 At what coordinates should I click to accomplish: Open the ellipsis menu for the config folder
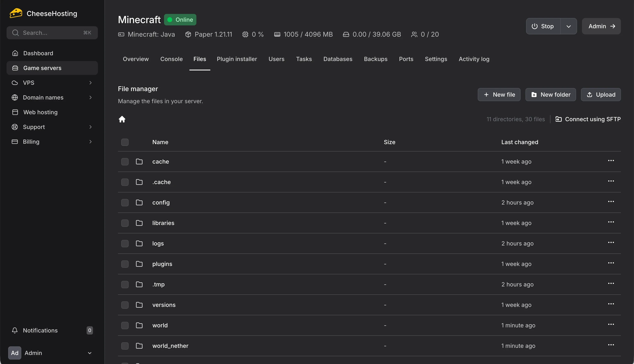pyautogui.click(x=611, y=201)
